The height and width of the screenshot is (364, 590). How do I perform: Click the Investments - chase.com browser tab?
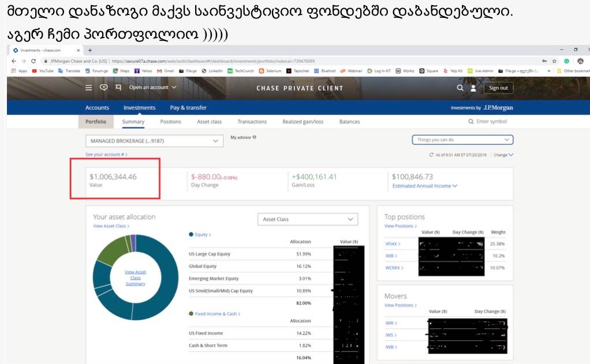coord(46,50)
